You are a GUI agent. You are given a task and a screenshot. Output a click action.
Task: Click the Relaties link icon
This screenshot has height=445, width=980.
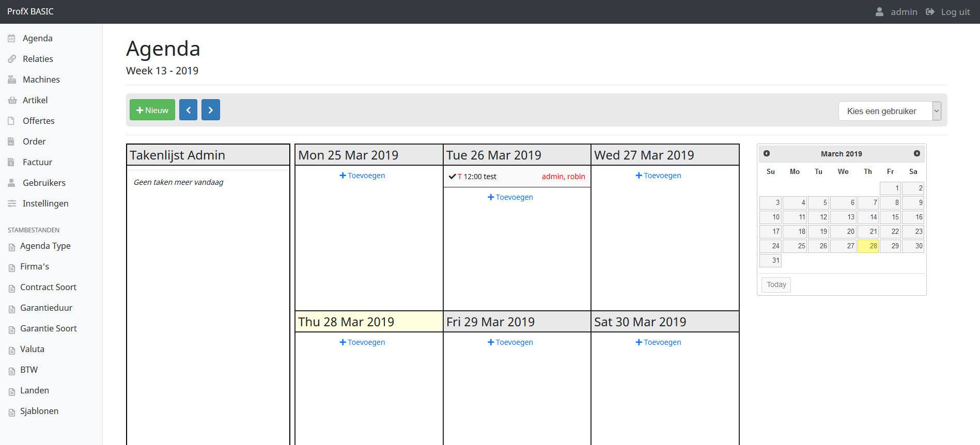tap(12, 59)
